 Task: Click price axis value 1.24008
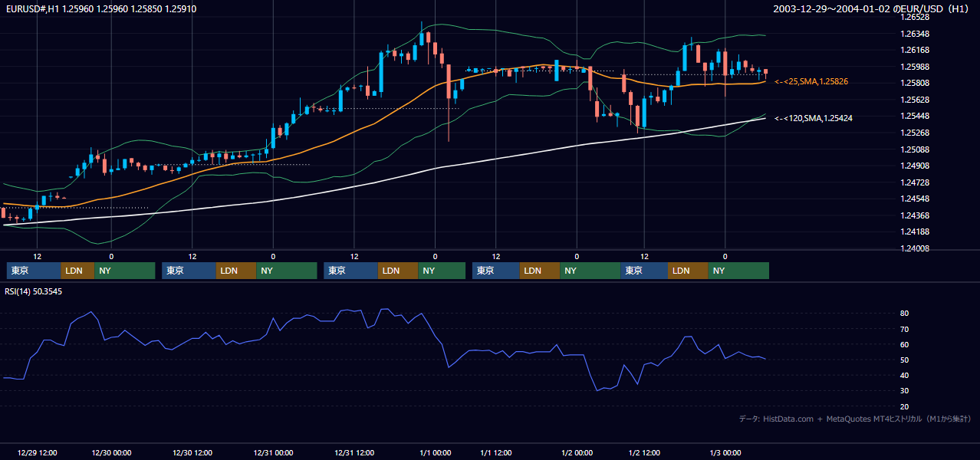click(915, 248)
